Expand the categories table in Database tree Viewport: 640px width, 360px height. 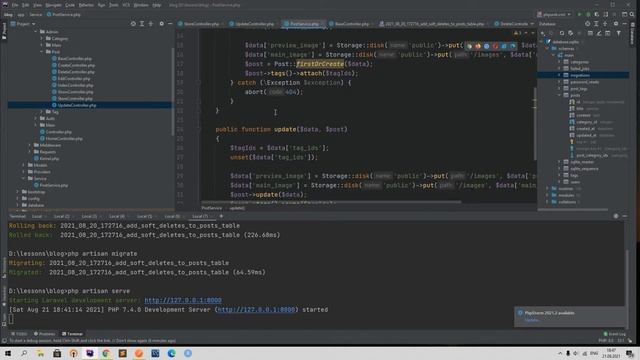tap(559, 62)
